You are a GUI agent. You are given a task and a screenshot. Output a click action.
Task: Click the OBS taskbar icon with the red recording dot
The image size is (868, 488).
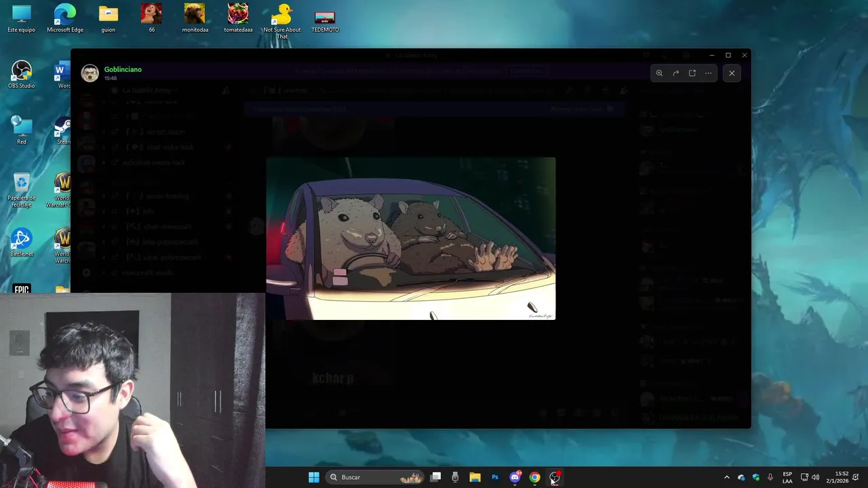click(555, 477)
